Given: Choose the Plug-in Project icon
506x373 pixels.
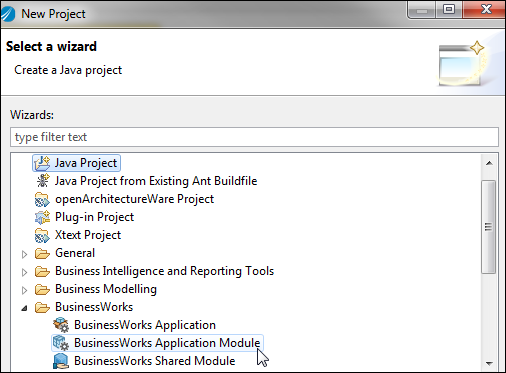Looking at the screenshot, I should [42, 217].
